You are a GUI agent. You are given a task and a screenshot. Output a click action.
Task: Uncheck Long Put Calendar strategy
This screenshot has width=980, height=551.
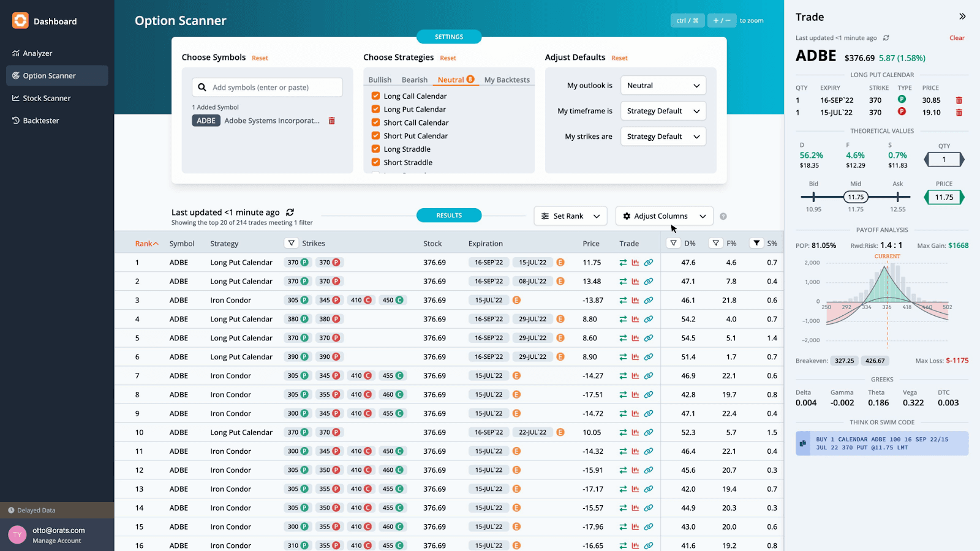375,109
